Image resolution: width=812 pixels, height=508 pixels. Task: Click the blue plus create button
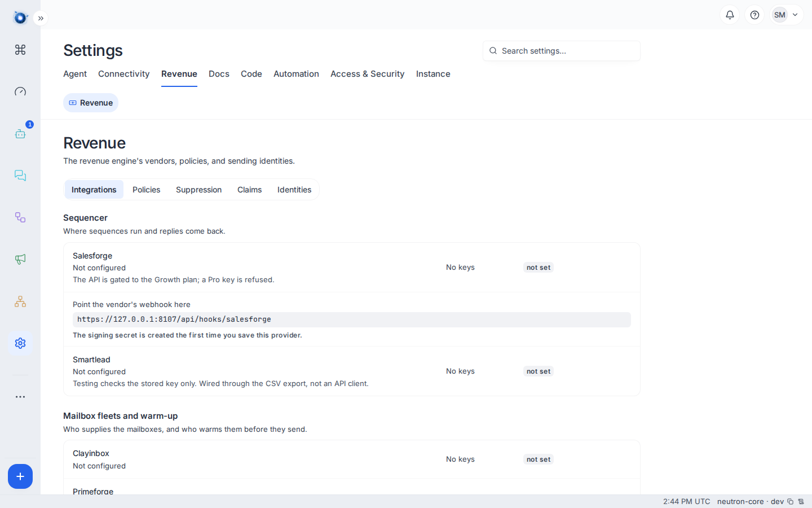[20, 476]
